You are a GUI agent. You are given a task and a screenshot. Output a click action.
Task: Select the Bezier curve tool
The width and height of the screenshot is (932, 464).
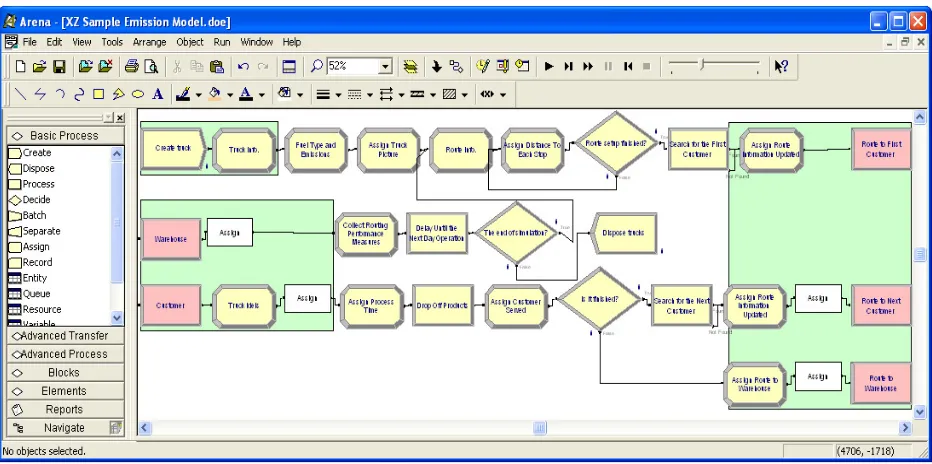(79, 94)
